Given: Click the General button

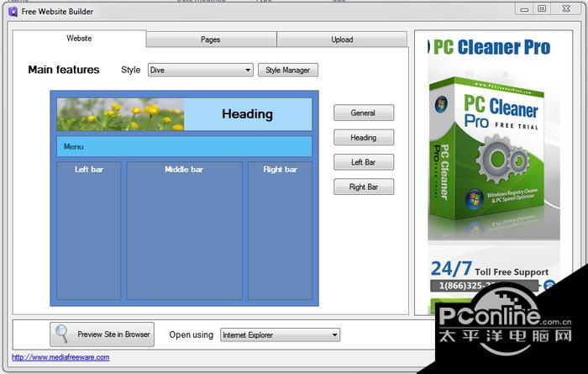Looking at the screenshot, I should click(364, 113).
